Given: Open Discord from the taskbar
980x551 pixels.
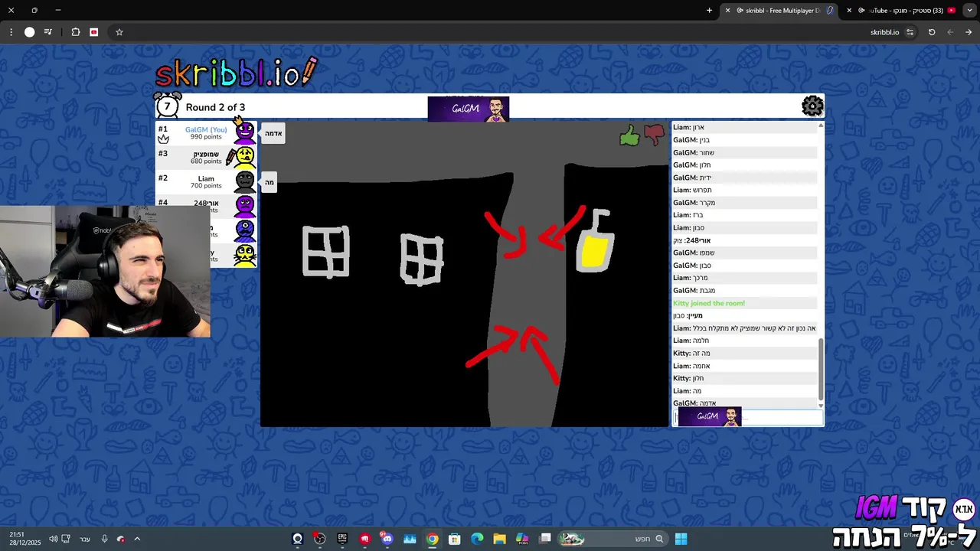Looking at the screenshot, I should tap(387, 539).
